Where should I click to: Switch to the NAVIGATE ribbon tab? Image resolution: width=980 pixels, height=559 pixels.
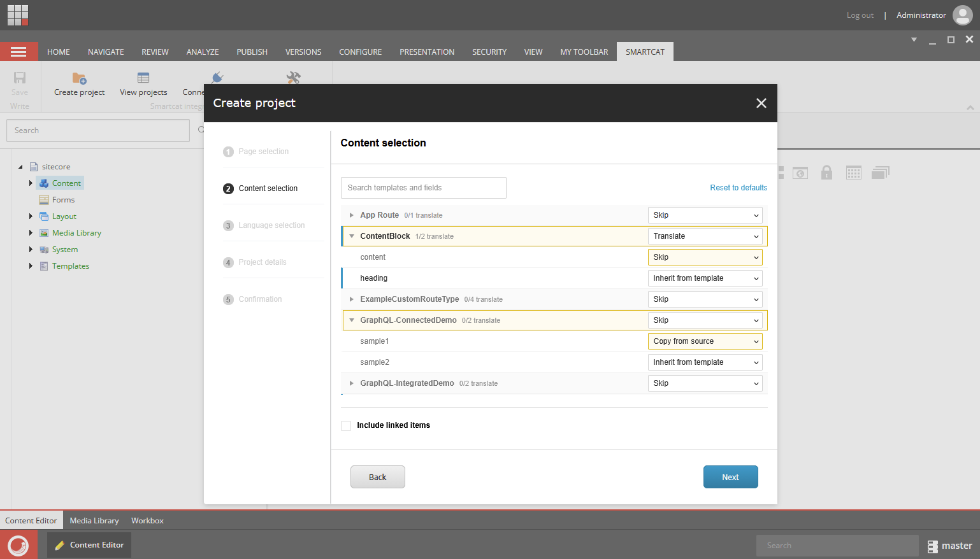tap(106, 52)
